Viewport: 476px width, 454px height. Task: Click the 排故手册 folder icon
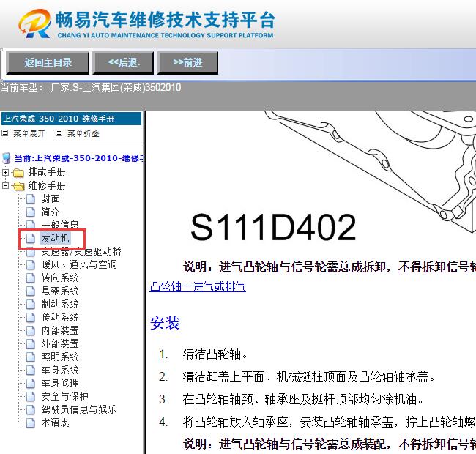[18, 173]
